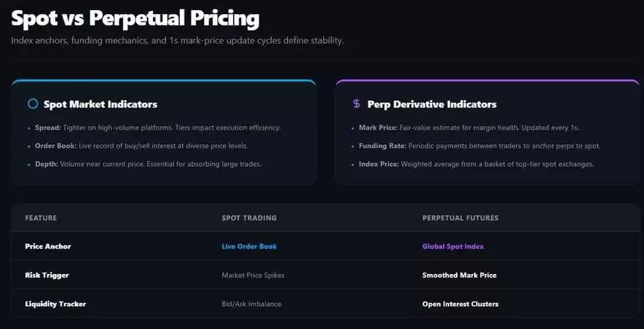
Task: Select the SPOT TRADING column header
Action: point(249,218)
